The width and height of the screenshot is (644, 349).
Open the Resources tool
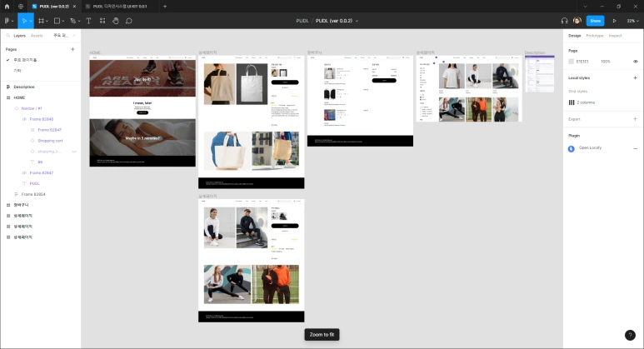point(102,21)
